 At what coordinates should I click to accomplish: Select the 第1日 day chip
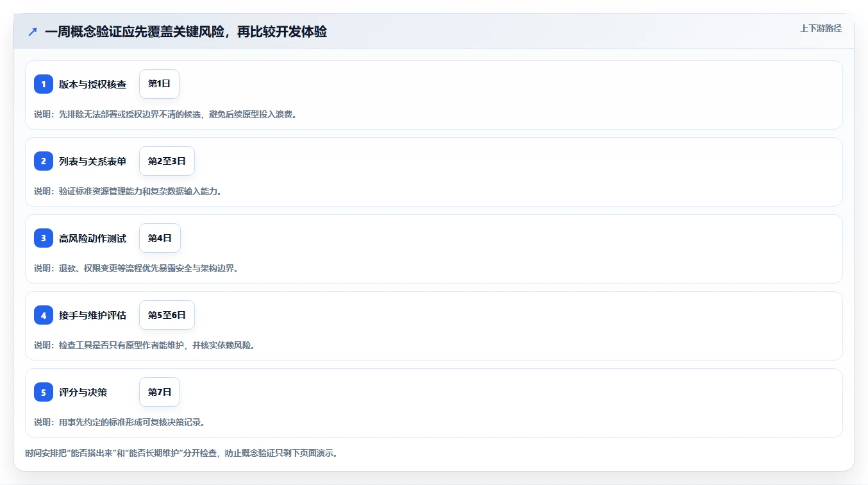tap(159, 84)
